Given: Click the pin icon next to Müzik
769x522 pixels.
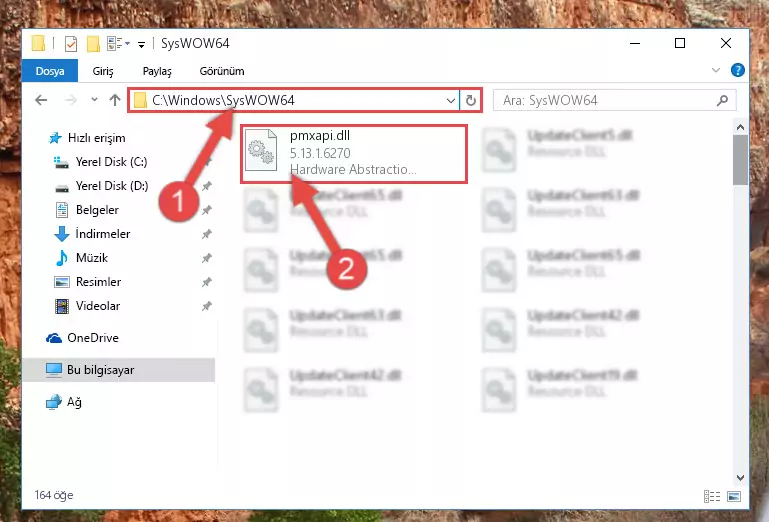Looking at the screenshot, I should point(207,258).
